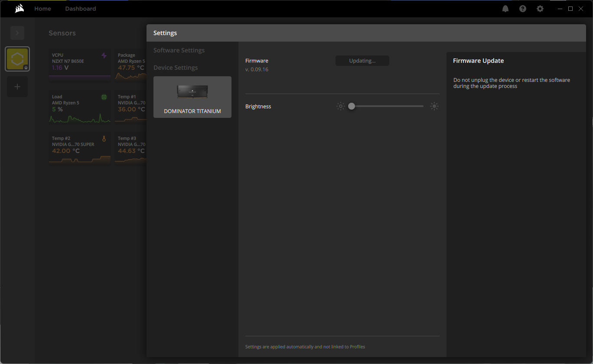The width and height of the screenshot is (593, 364).
Task: Expand the sidebar with chevron arrow
Action: coord(17,33)
